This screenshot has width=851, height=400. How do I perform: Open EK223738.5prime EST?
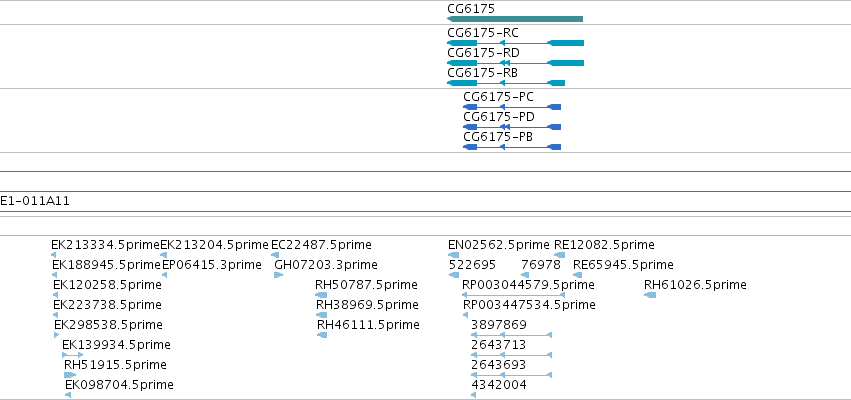[107, 305]
